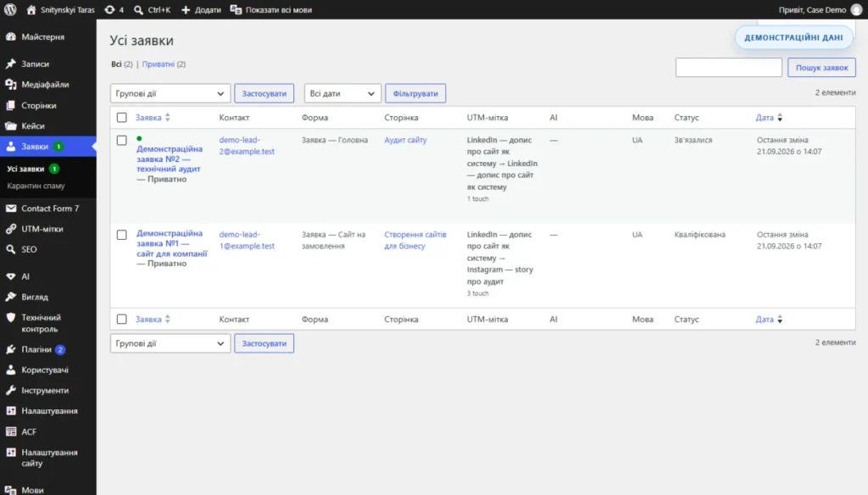Screen dimensions: 868x495
Task: Click the top Застосувати button
Action: 264,93
